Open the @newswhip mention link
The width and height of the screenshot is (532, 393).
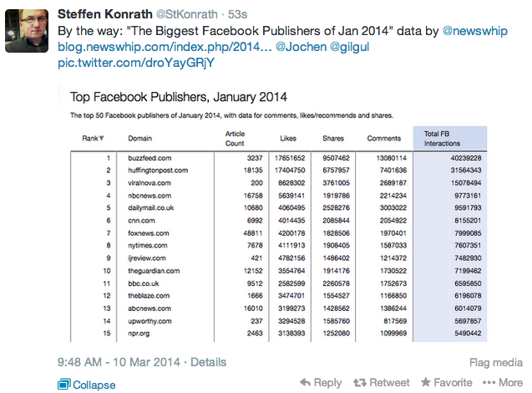[475, 31]
